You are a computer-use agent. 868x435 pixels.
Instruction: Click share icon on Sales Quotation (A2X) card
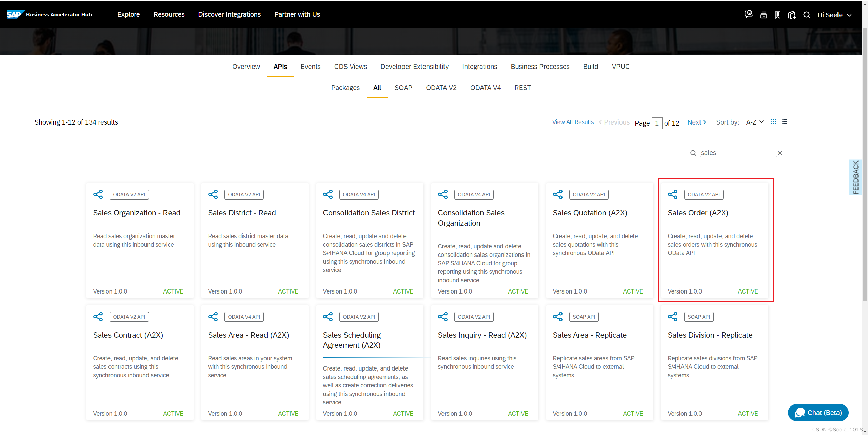[x=558, y=194]
